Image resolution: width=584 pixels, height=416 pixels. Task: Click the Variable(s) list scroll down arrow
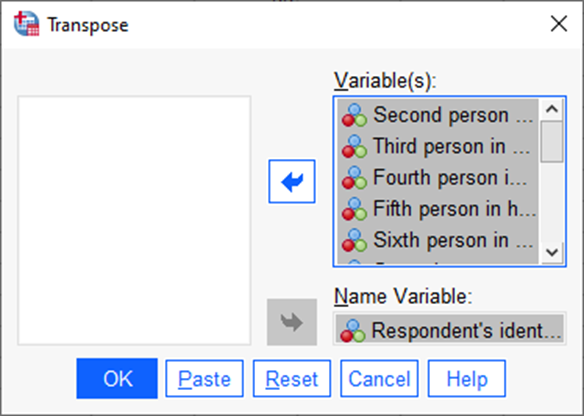[552, 253]
